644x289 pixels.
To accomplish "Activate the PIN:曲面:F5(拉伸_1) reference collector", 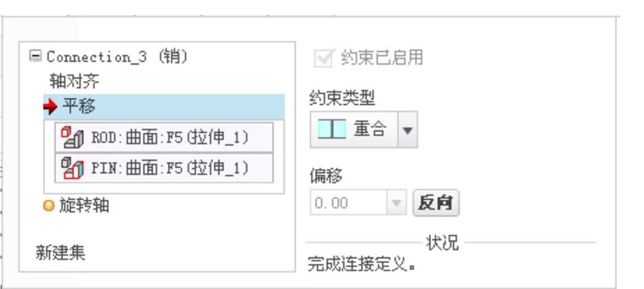I will click(x=164, y=168).
